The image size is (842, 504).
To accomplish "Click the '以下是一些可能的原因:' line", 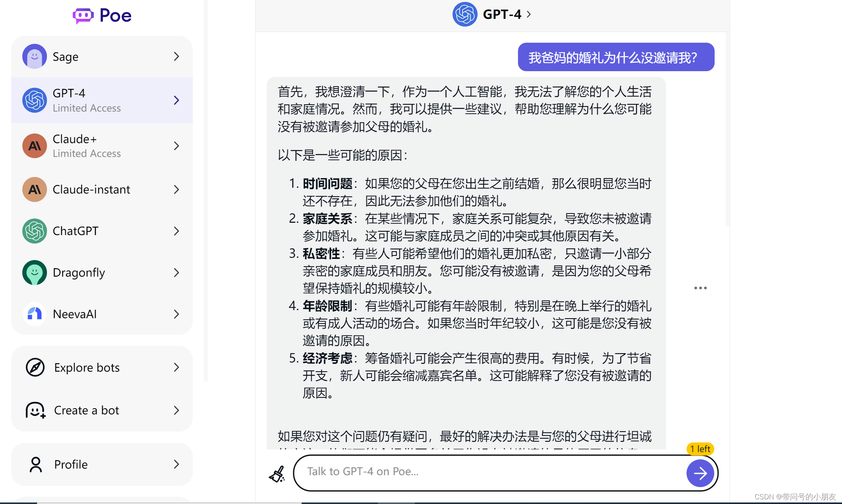I will click(x=342, y=155).
